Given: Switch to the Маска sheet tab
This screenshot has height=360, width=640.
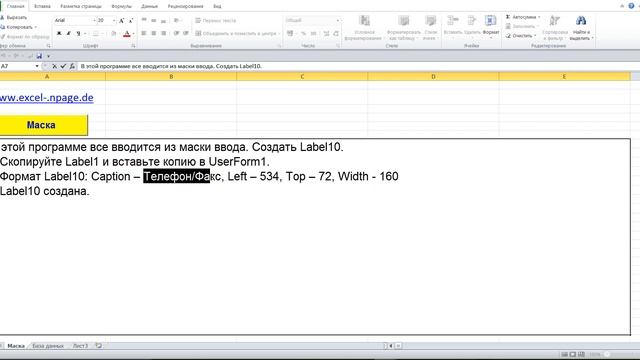Looking at the screenshot, I should (x=16, y=346).
